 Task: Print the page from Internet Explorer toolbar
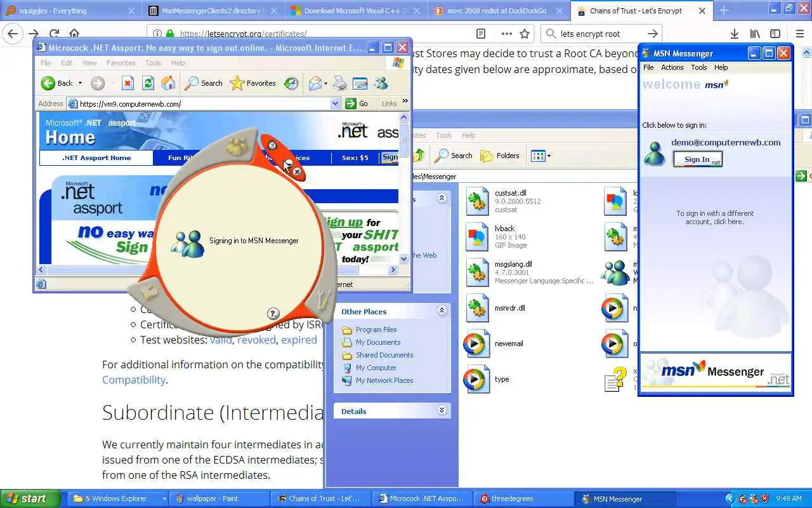[x=340, y=83]
